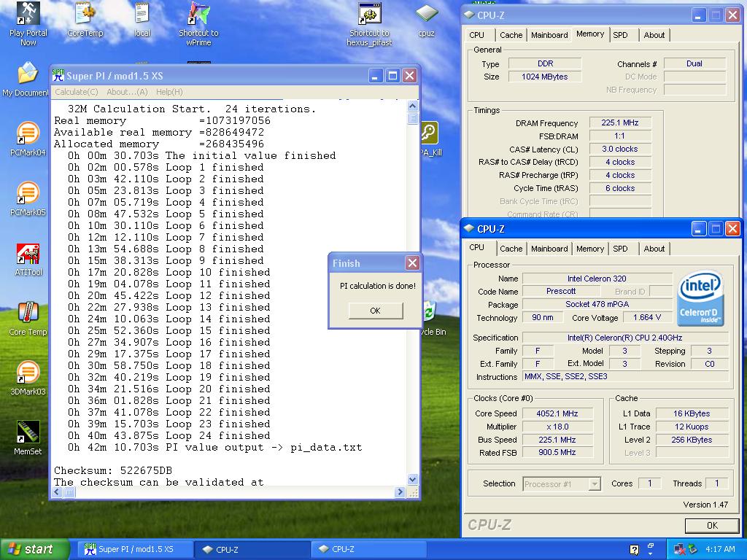The image size is (747, 560).
Task: Open the Windows start menu
Action: (x=34, y=549)
